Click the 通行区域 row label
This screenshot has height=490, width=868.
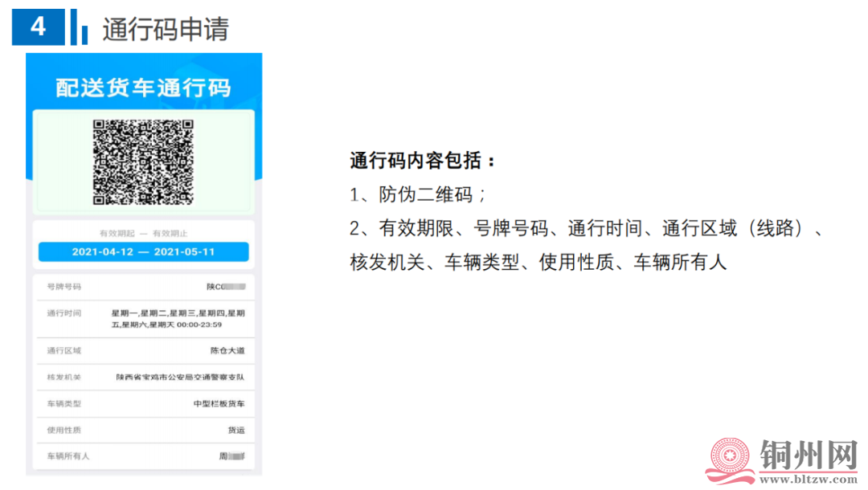[x=63, y=351]
